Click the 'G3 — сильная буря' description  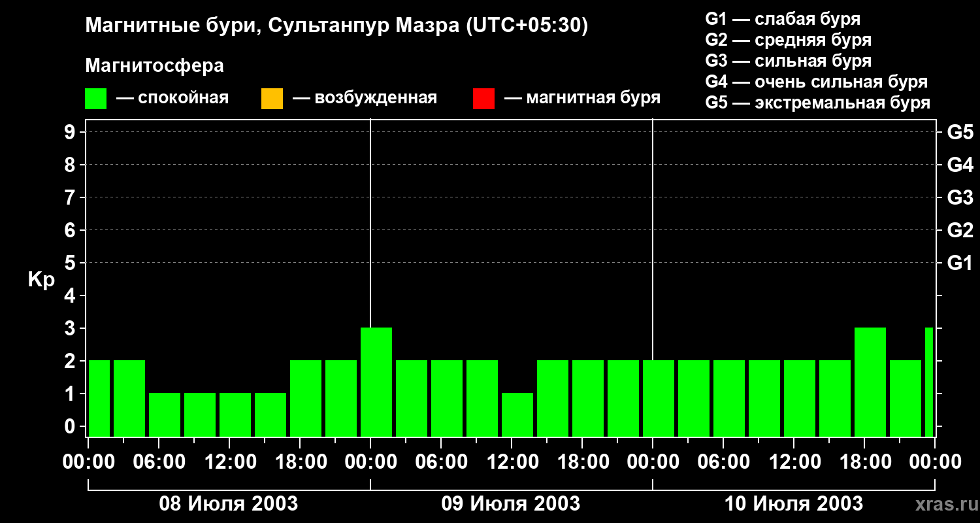tap(789, 61)
